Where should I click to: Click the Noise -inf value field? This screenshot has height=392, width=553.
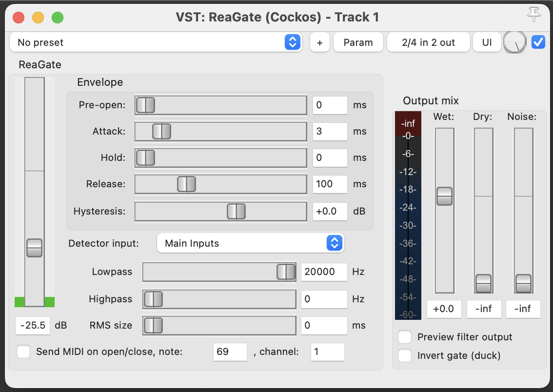(523, 309)
